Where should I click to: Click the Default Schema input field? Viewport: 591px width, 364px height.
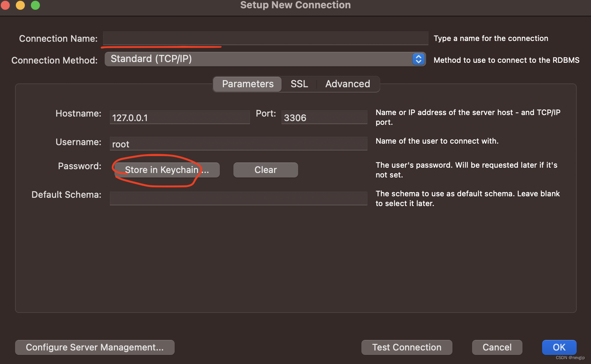click(238, 199)
